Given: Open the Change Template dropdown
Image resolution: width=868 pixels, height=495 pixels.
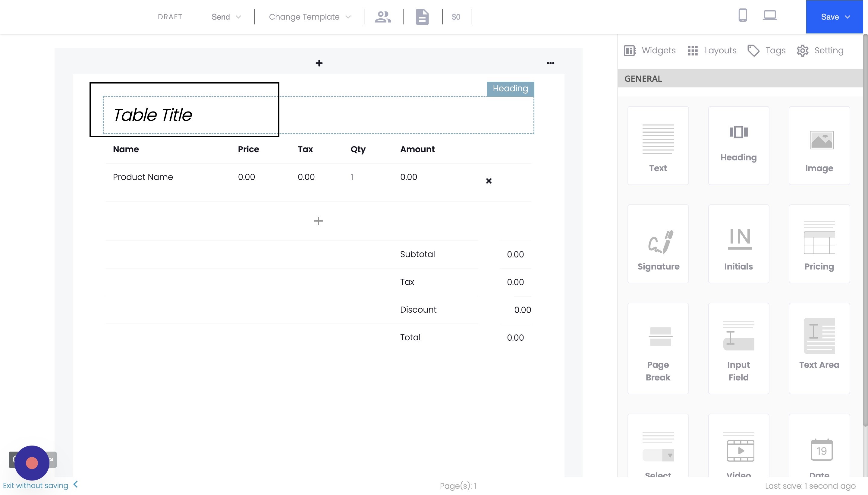Looking at the screenshot, I should point(309,17).
